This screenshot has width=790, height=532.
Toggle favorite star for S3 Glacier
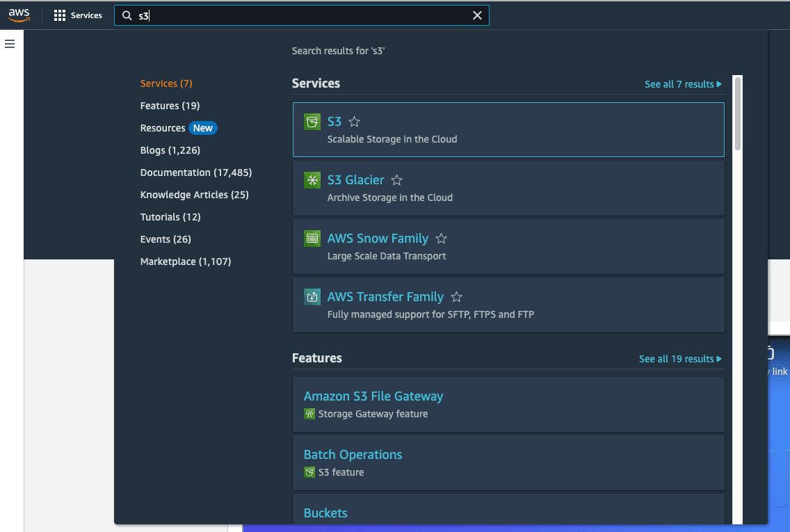(396, 180)
